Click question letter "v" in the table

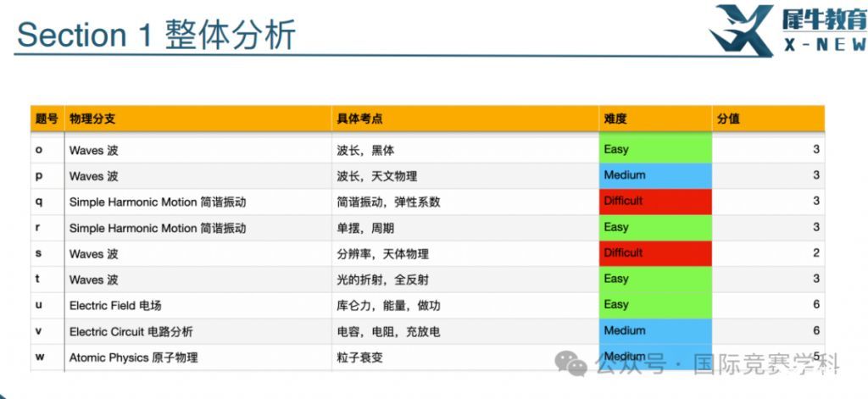click(x=38, y=331)
